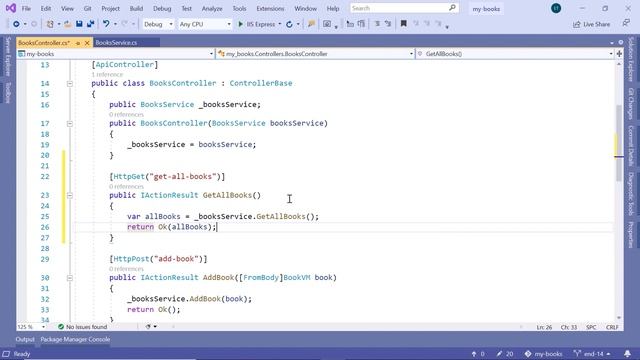Open the my_books.Controllers.BooksController type dropdown
Screen dimensions: 640x360
coord(315,53)
